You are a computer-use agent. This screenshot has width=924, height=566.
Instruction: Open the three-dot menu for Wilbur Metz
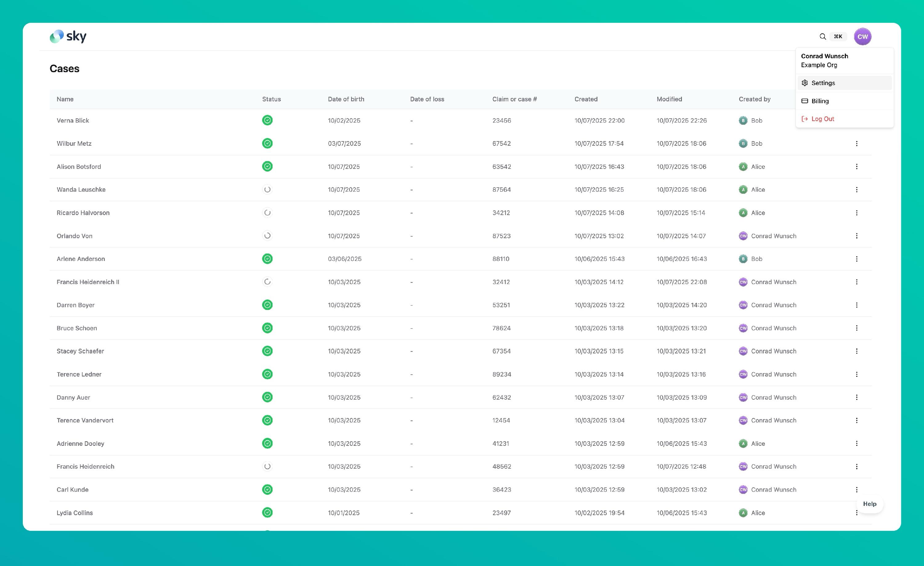point(856,144)
